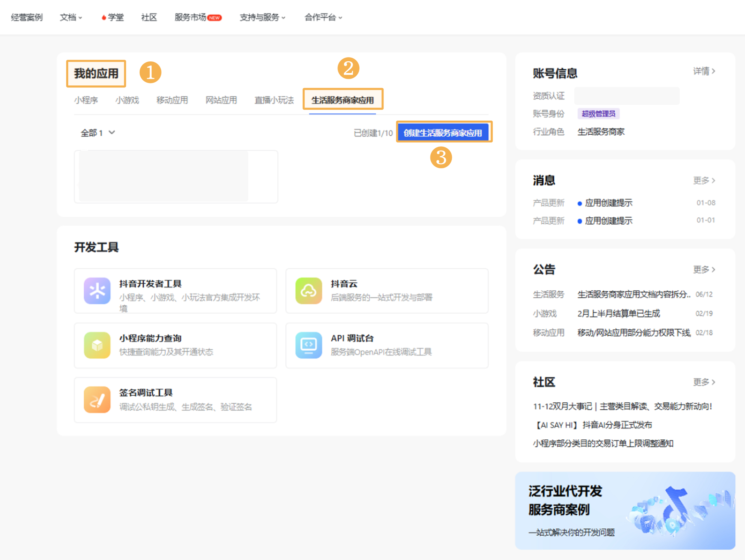
Task: Click the 移动应用 category label in 公告
Action: point(548,333)
